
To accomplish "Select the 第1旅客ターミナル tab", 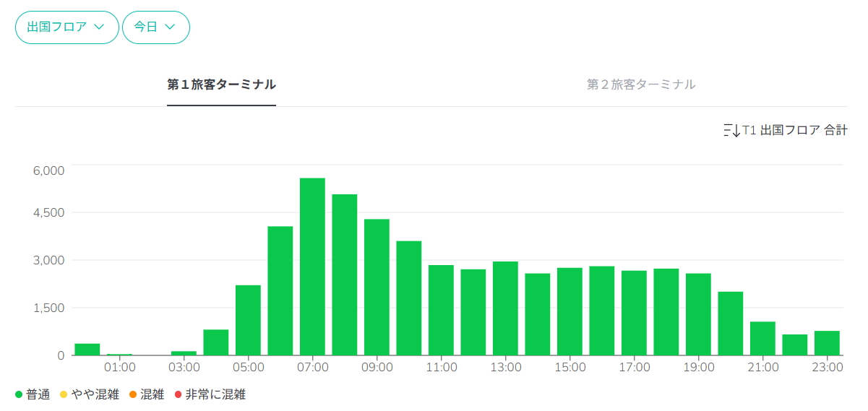I will click(x=221, y=85).
